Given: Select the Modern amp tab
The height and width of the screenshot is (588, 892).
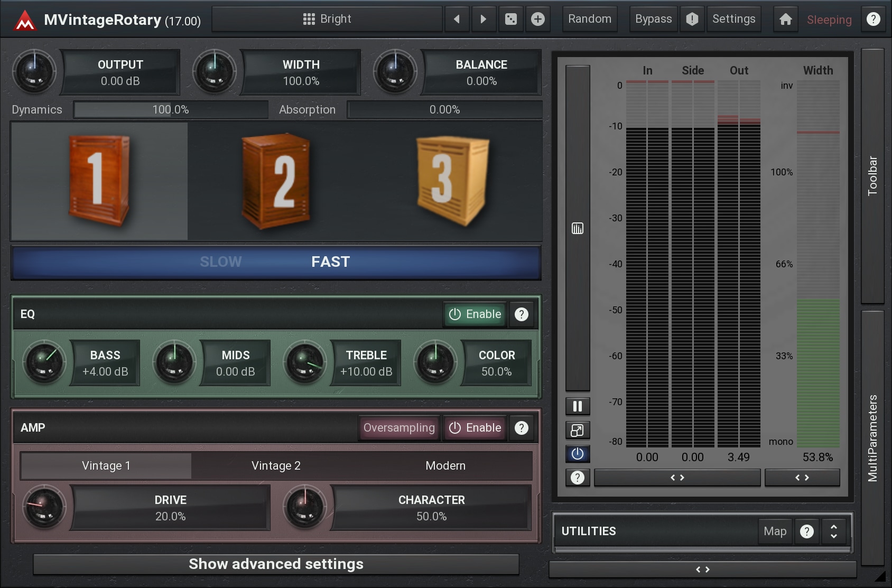Looking at the screenshot, I should [x=445, y=466].
